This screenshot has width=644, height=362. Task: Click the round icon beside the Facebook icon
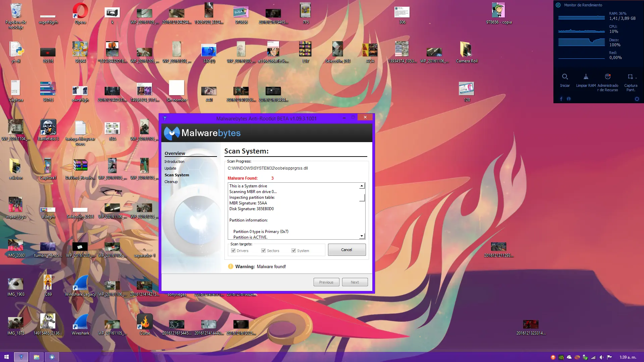(569, 99)
